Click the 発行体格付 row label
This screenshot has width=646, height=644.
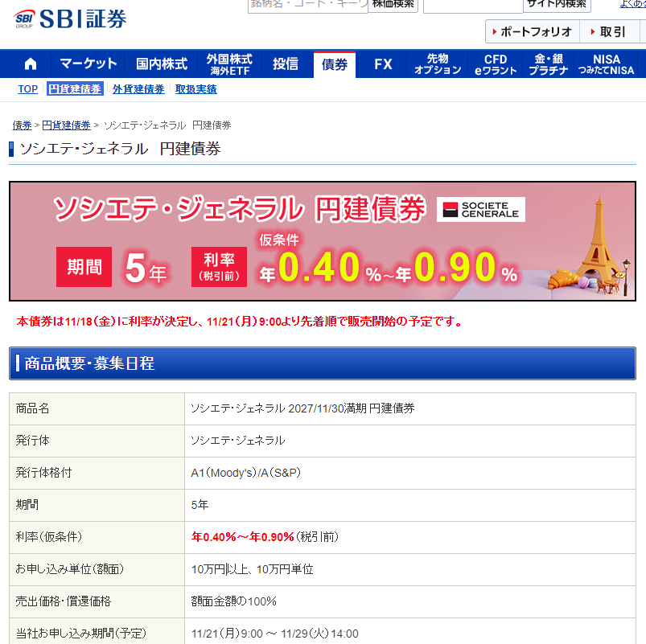[x=43, y=473]
